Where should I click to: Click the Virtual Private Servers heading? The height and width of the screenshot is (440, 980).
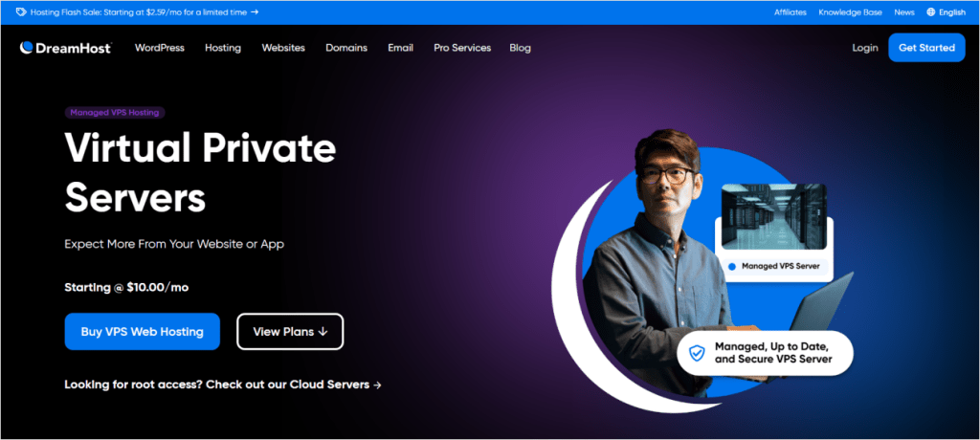pos(200,172)
